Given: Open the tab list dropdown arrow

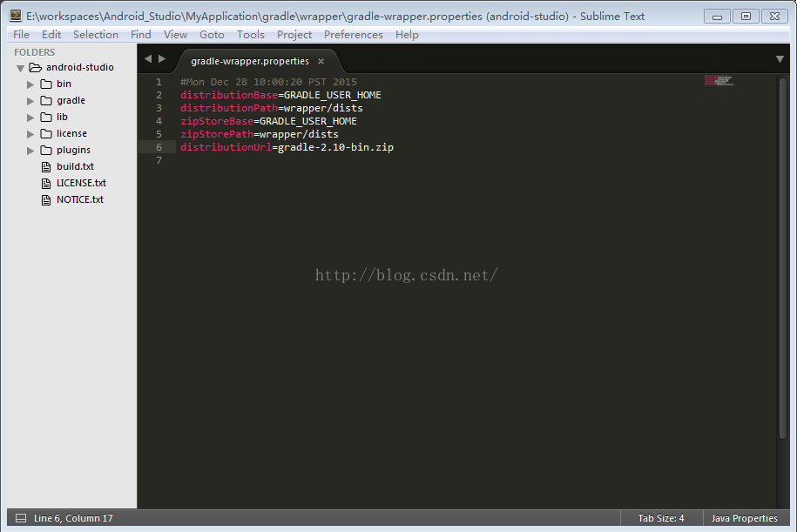Looking at the screenshot, I should coord(780,59).
